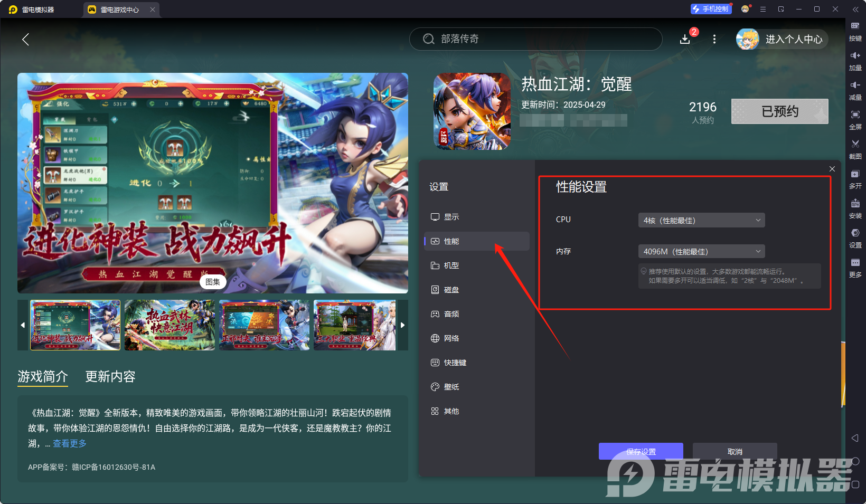
Task: Collapse the right sidebar with double-chevron icon
Action: click(x=855, y=9)
